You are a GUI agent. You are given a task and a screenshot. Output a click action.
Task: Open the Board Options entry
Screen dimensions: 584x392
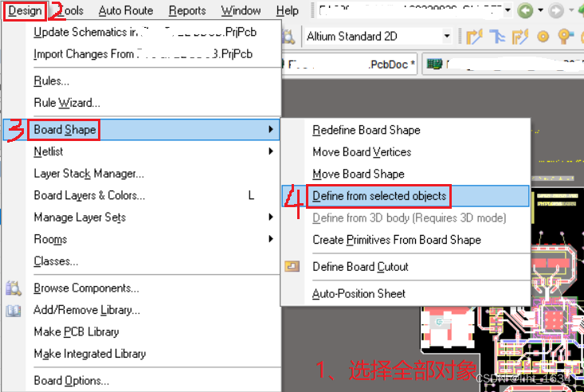click(x=72, y=381)
